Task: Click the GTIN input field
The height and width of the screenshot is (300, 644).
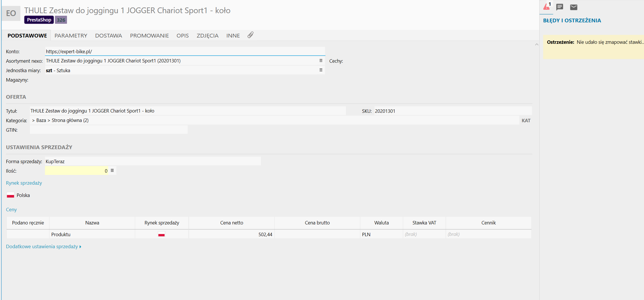Action: pos(109,130)
